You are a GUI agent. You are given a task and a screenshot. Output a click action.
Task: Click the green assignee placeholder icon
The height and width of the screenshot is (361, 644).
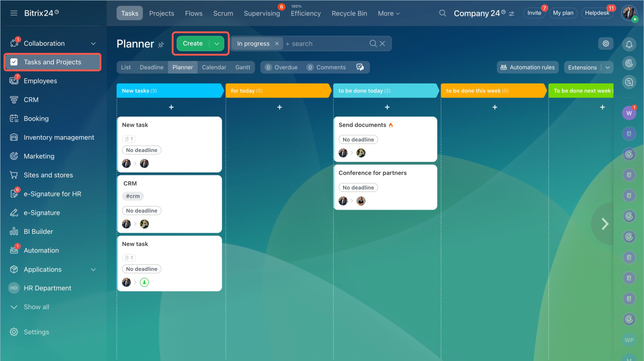pyautogui.click(x=144, y=283)
